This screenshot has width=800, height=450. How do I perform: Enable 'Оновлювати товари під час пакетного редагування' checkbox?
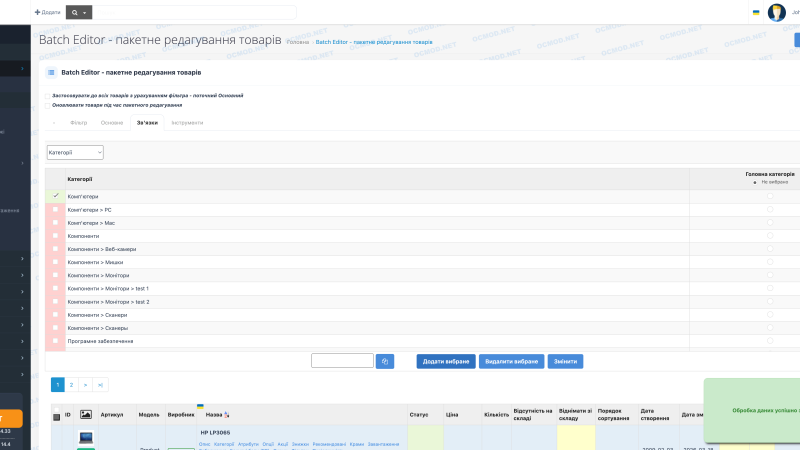pyautogui.click(x=47, y=106)
